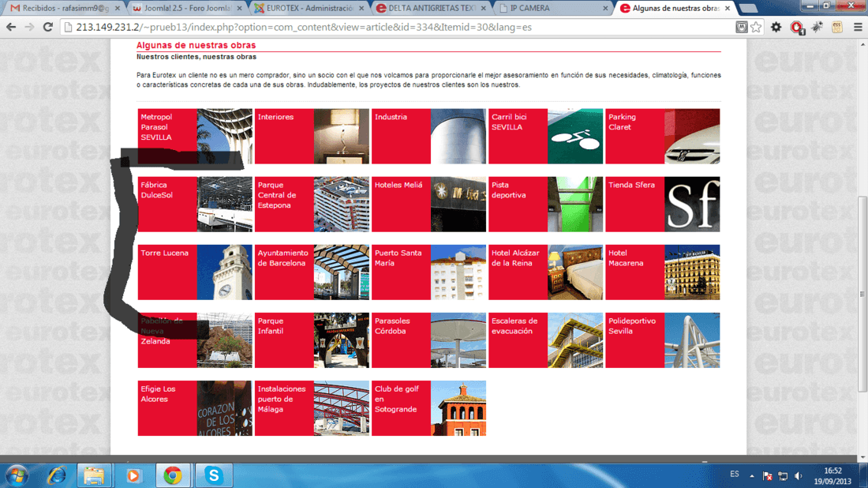Click the volume speaker tray icon
The width and height of the screenshot is (868, 488).
point(799,476)
